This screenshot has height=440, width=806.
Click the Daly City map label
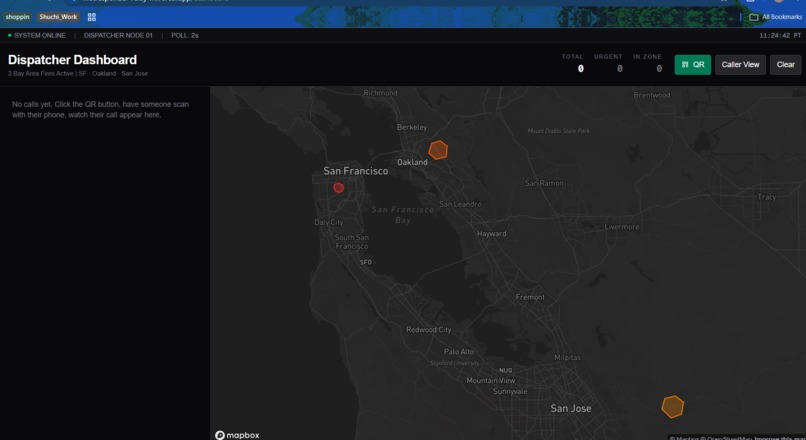click(328, 222)
